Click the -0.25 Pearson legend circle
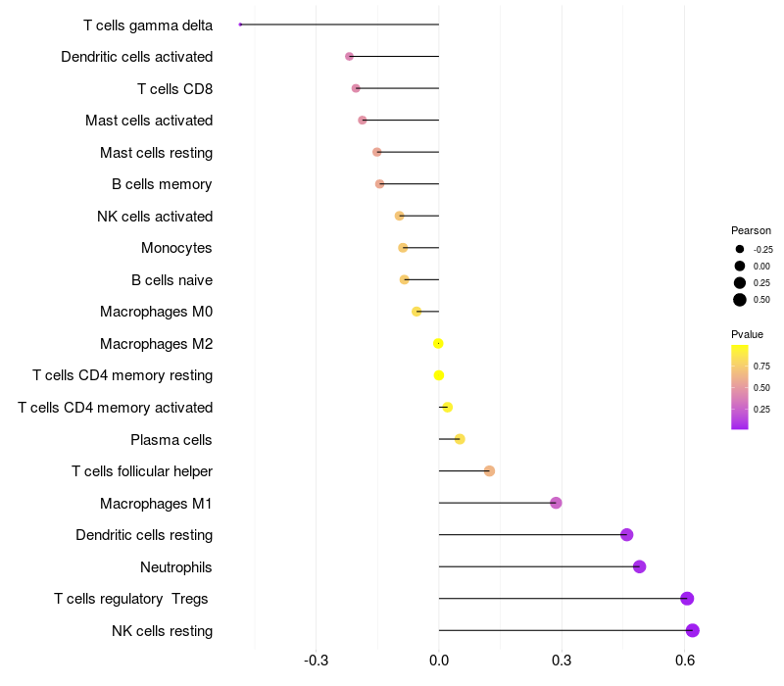The width and height of the screenshot is (784, 686). [x=740, y=249]
